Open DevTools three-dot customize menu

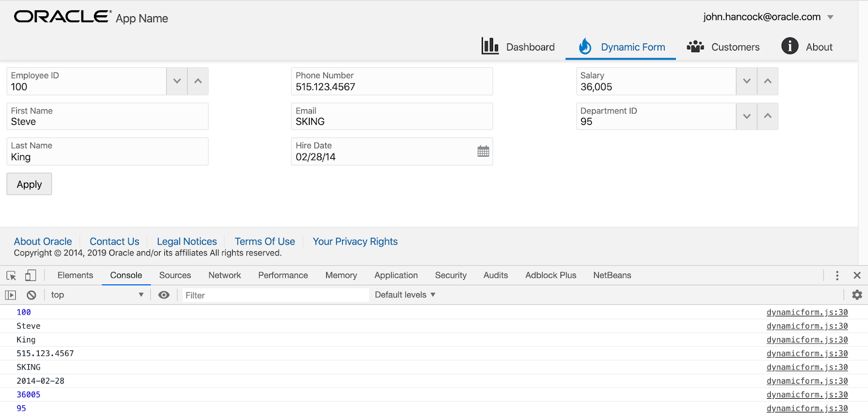pyautogui.click(x=837, y=276)
